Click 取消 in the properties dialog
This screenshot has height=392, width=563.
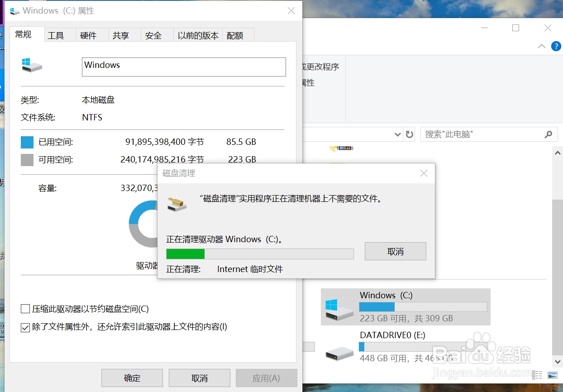(x=200, y=378)
